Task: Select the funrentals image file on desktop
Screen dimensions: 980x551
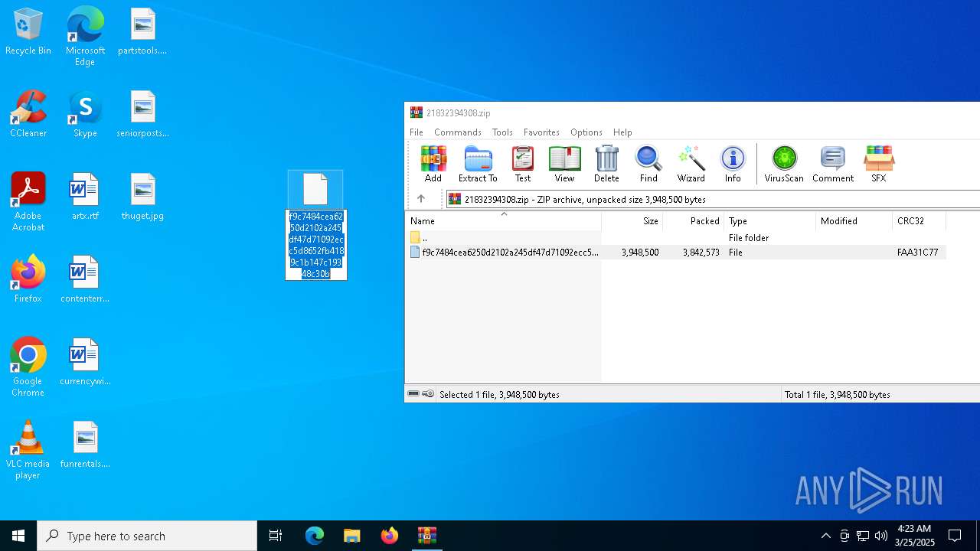Action: pos(85,445)
